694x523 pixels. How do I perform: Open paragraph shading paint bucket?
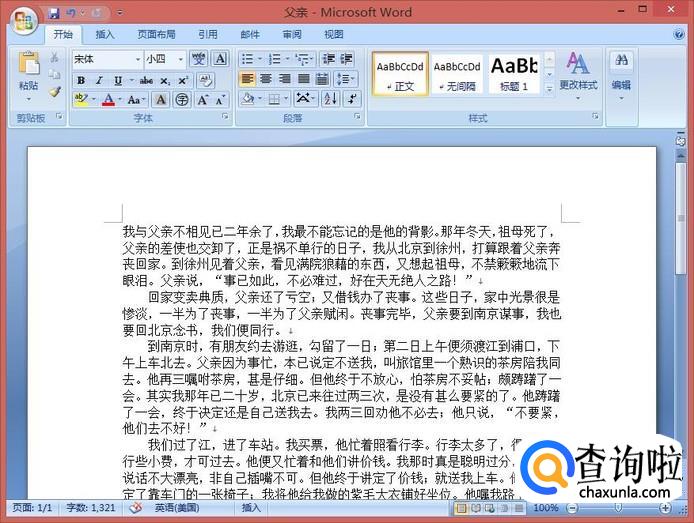pyautogui.click(x=248, y=99)
